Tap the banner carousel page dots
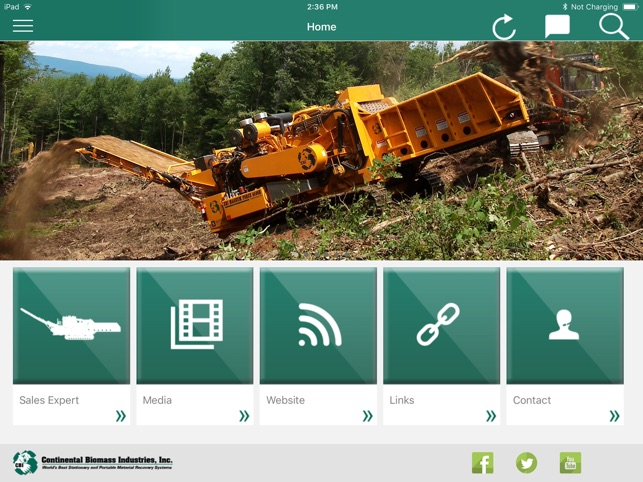The image size is (643, 482). click(x=322, y=255)
